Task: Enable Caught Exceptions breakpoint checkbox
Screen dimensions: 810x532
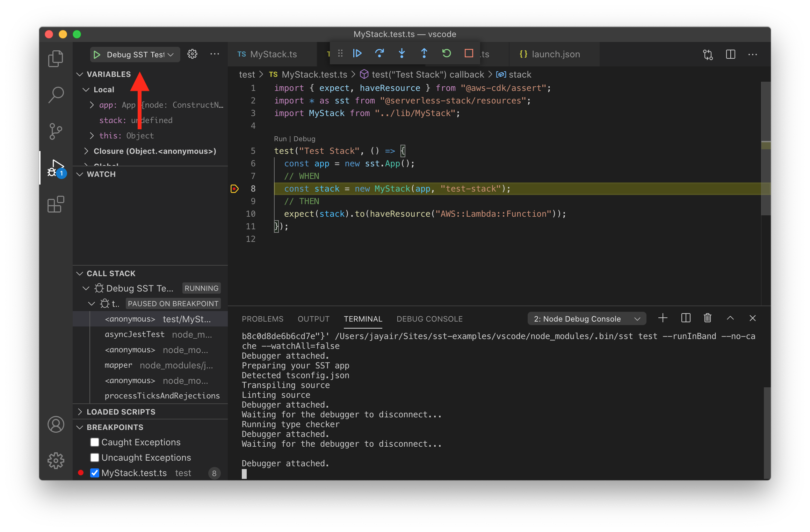Action: (x=95, y=442)
